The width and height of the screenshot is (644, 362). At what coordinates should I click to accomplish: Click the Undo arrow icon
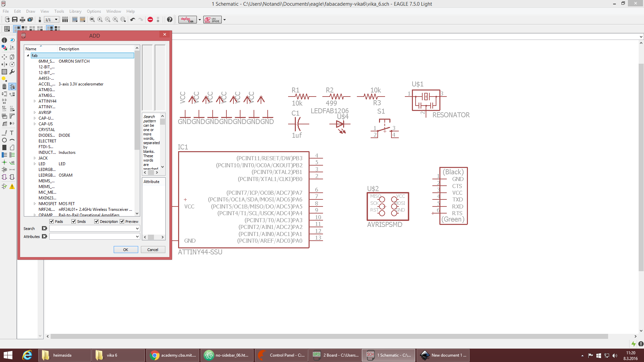click(x=133, y=19)
